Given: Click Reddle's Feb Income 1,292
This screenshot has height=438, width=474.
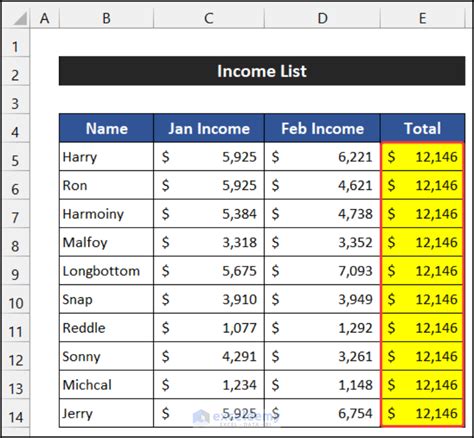Looking at the screenshot, I should coord(322,328).
